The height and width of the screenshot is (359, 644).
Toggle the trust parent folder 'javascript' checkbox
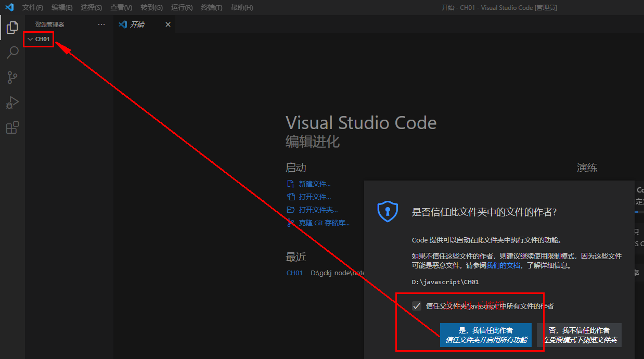(x=417, y=306)
